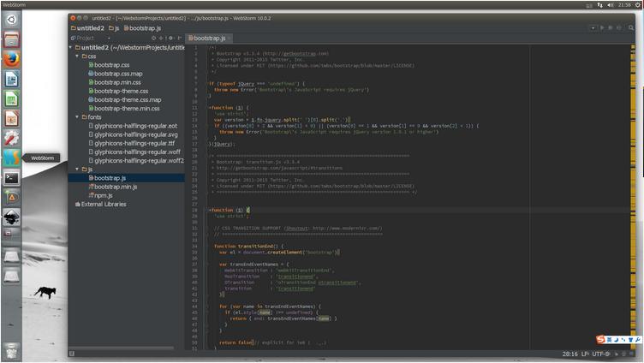This screenshot has height=363, width=644.
Task: Select glyphicons-halflings-regular.ttf file
Action: (x=132, y=143)
